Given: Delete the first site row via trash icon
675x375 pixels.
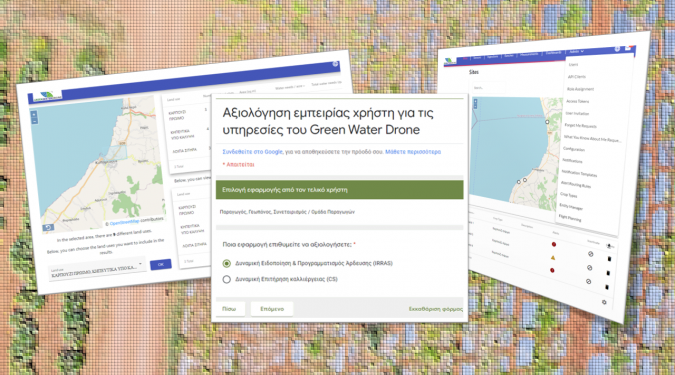Looking at the screenshot, I should coord(609,259).
